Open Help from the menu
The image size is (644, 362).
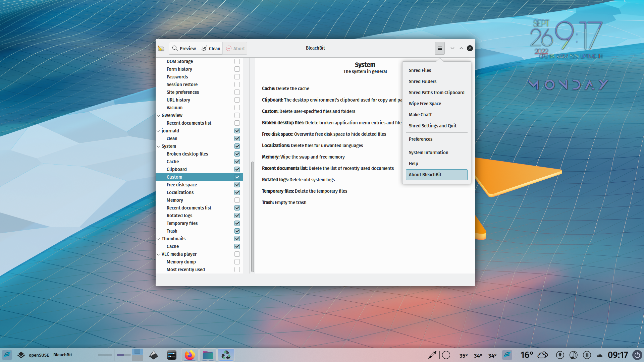tap(436, 164)
